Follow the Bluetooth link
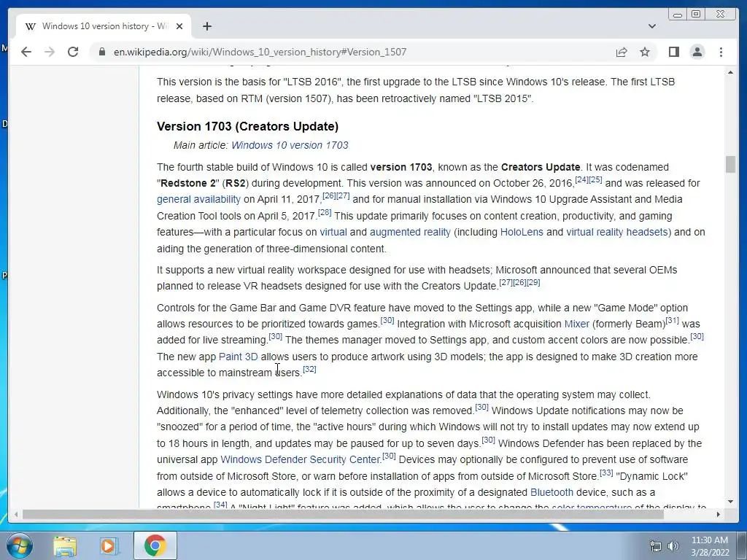The height and width of the screenshot is (560, 747). click(551, 492)
